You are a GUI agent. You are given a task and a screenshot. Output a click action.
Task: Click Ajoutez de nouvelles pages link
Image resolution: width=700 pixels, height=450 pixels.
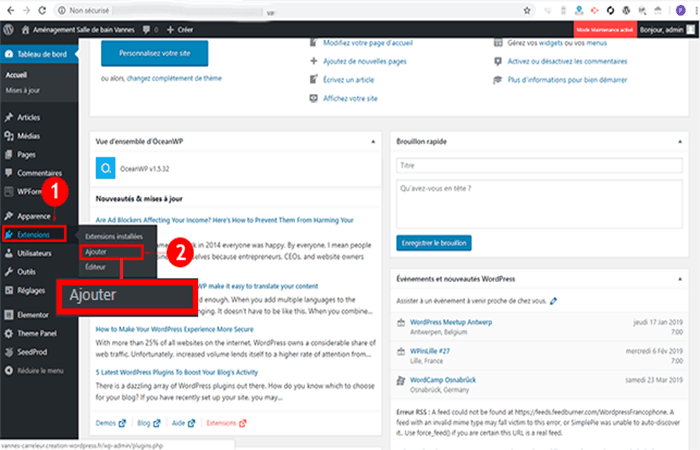[x=365, y=61]
